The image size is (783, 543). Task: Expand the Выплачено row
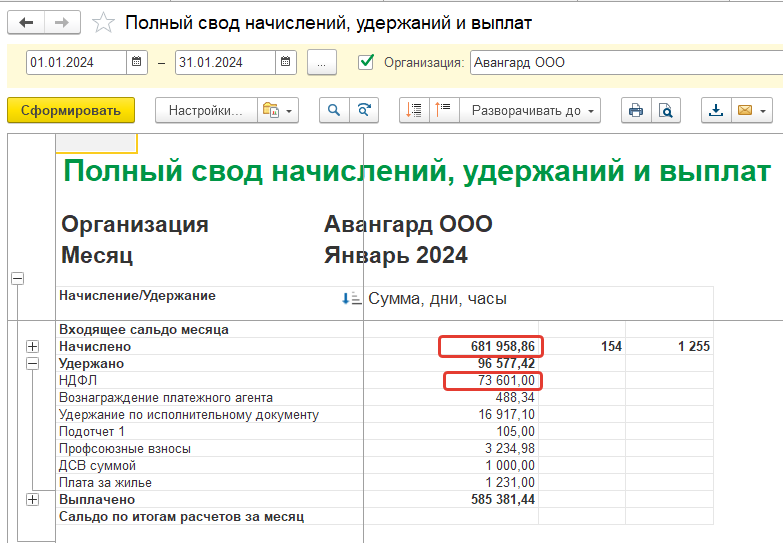[x=32, y=499]
